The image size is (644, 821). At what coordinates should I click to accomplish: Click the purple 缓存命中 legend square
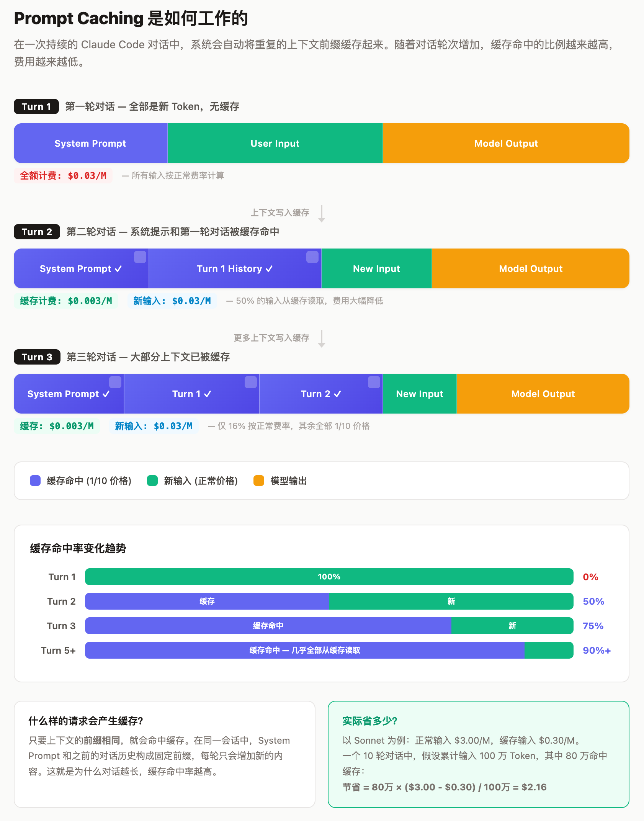[x=35, y=481]
